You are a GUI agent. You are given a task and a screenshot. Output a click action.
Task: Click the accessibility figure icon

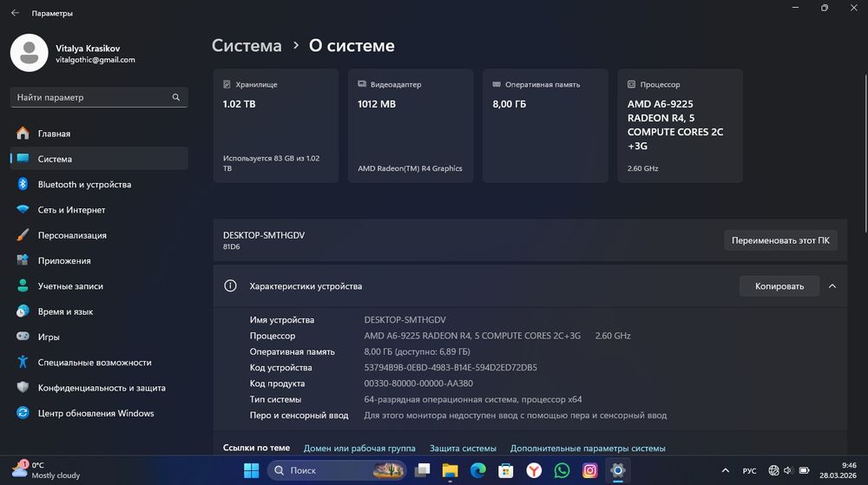(23, 362)
